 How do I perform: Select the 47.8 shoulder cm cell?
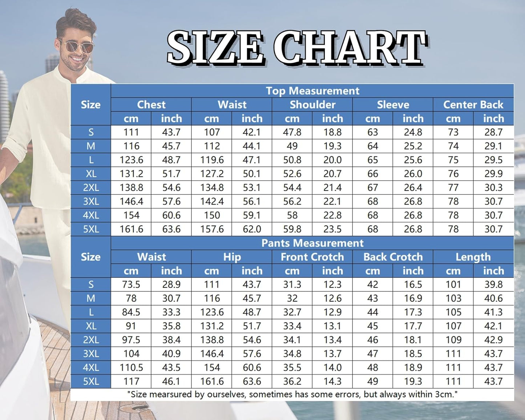pos(292,132)
